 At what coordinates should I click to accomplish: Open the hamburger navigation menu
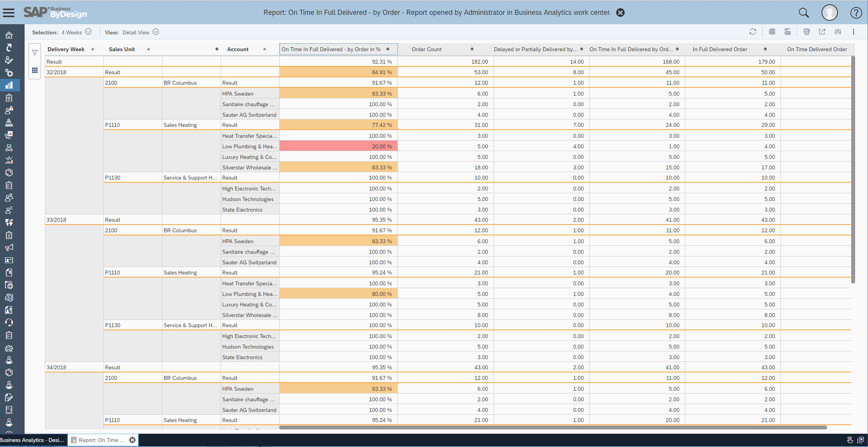point(9,13)
